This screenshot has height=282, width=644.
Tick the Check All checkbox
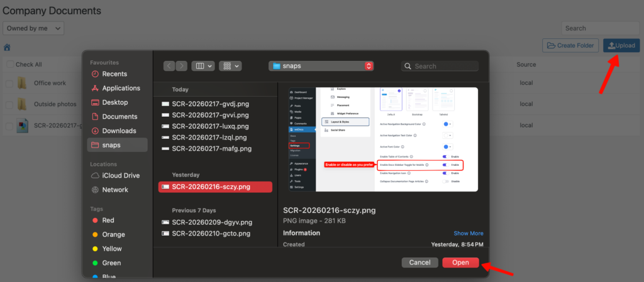(9, 65)
